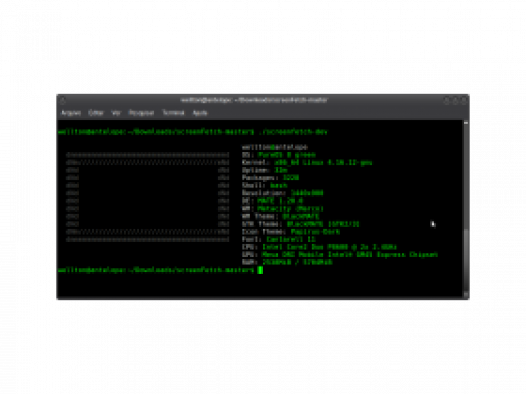Open the Terminal menu
526x394 pixels.
173,113
